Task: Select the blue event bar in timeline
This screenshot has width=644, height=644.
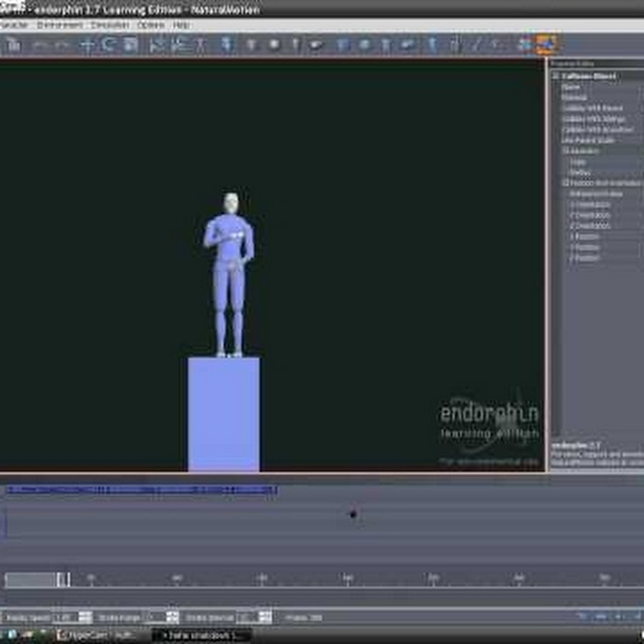Action: coord(142,490)
